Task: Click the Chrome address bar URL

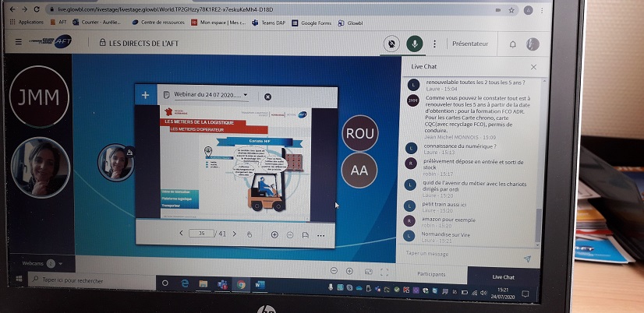Action: (x=165, y=9)
